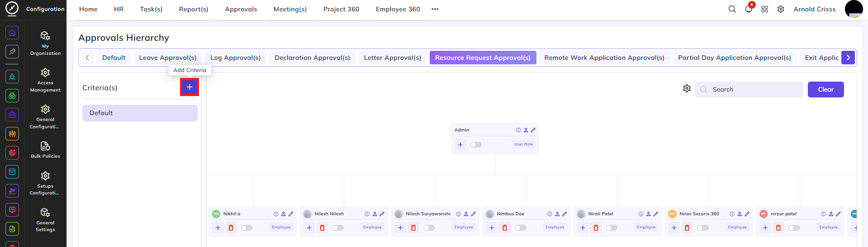Open Meeting(s) in navbar

click(290, 9)
